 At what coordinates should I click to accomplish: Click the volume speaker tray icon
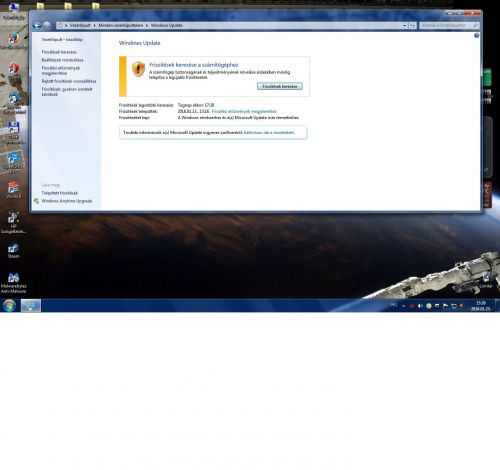(x=420, y=306)
